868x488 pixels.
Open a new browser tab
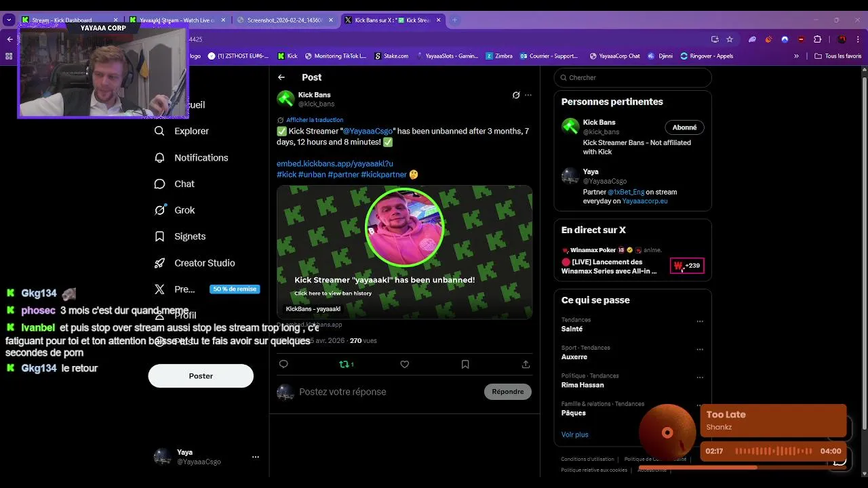coord(454,20)
